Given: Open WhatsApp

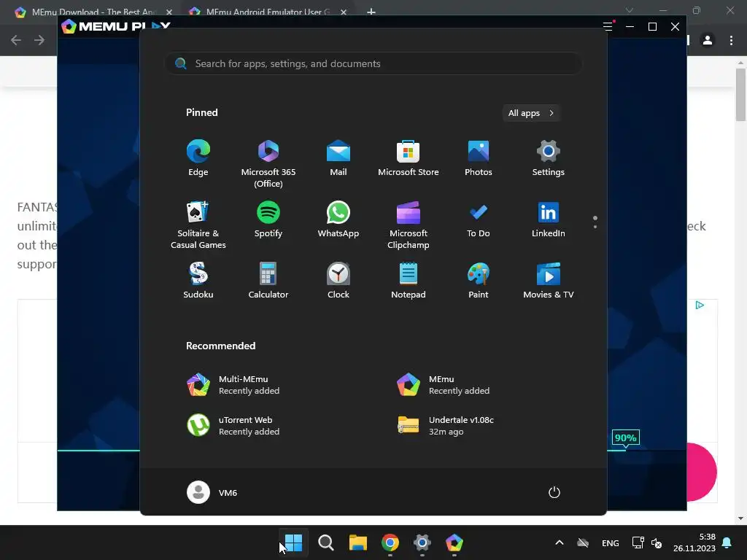Looking at the screenshot, I should [338, 220].
